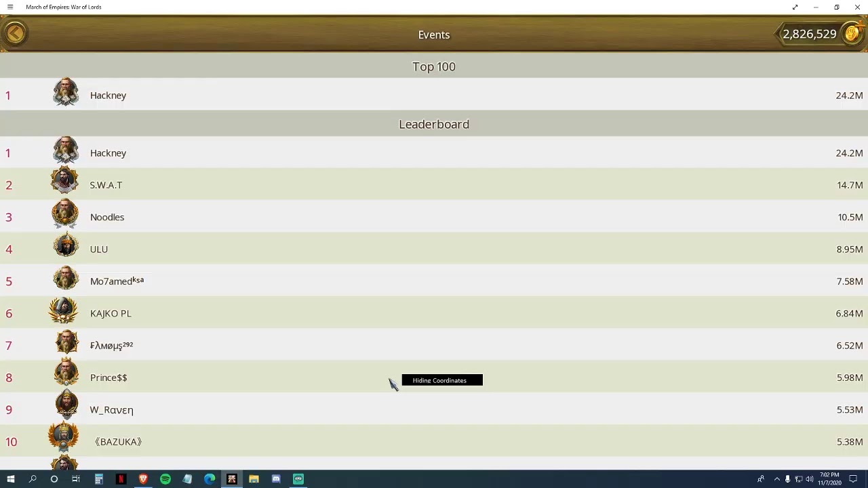Screen dimensions: 868x488
Task: Open Hackney's portrait in Top 100
Action: coord(66,93)
